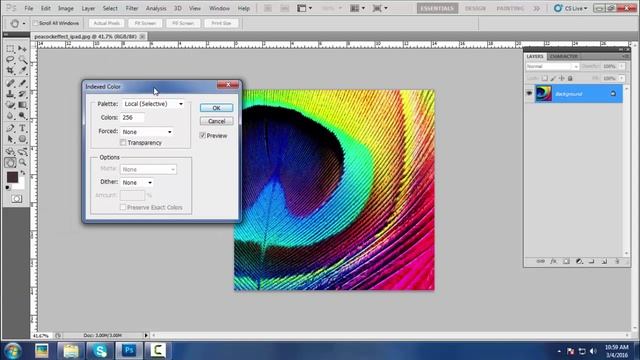Swap foreground and background colors
This screenshot has height=360, width=640.
[23, 173]
